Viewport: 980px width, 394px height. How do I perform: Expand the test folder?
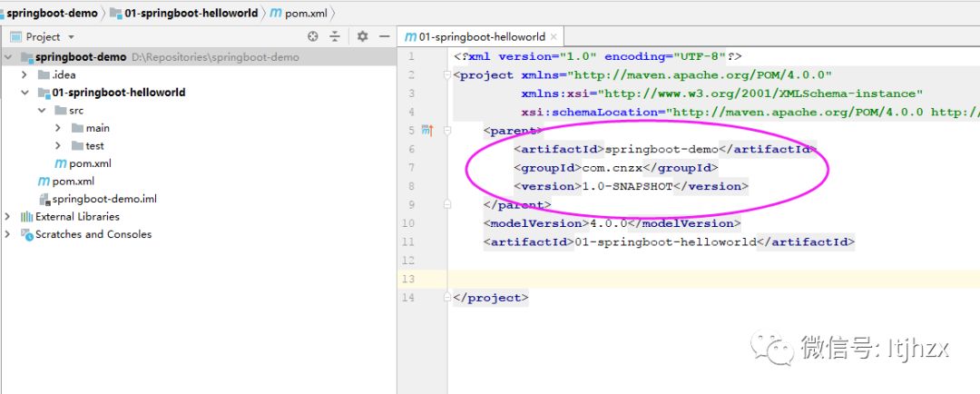(58, 146)
